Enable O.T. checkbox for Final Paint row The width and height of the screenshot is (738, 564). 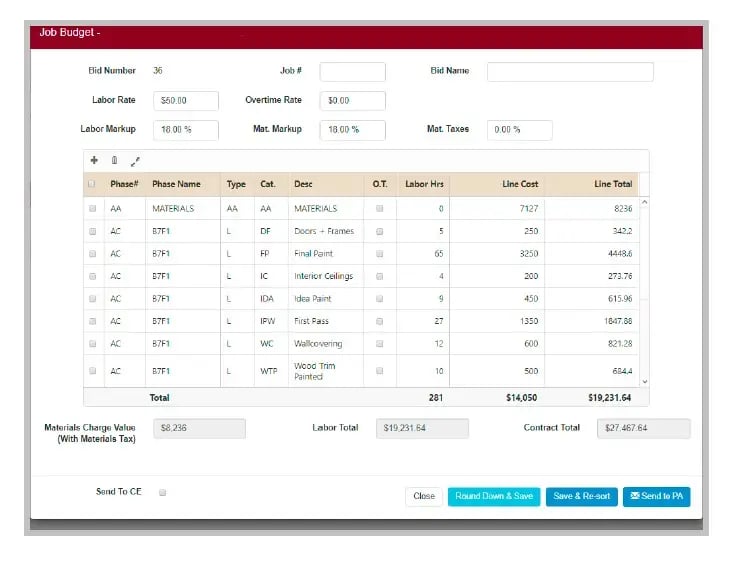point(379,254)
